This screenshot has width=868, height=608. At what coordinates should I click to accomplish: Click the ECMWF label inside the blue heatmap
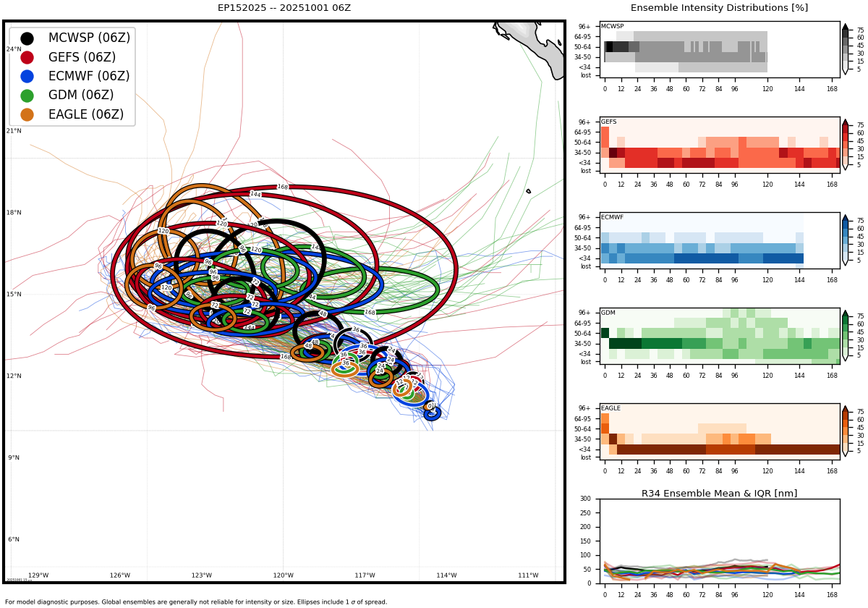tap(611, 217)
